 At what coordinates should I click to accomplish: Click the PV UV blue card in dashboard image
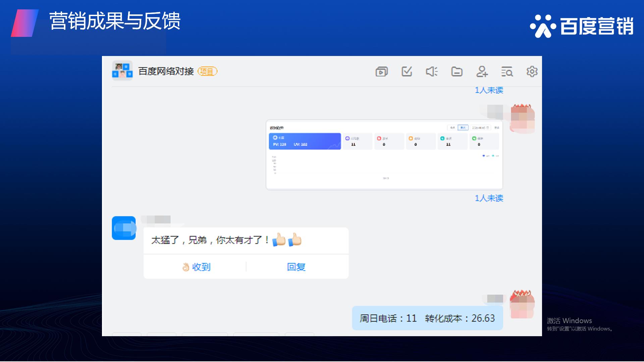pos(305,141)
